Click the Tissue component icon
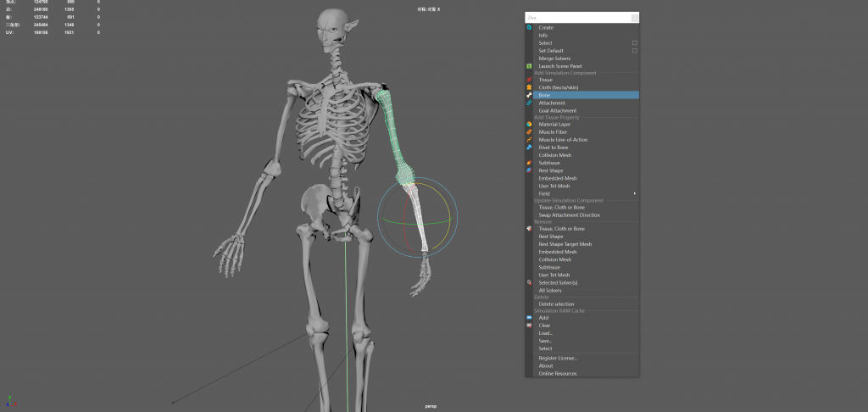Image resolution: width=868 pixels, height=412 pixels. [x=529, y=80]
